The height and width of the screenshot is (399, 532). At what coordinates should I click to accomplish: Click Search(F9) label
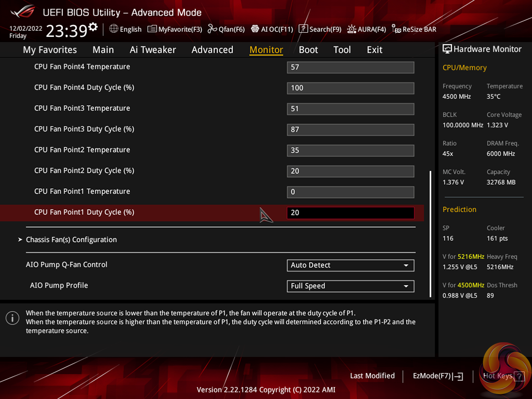[x=326, y=29]
